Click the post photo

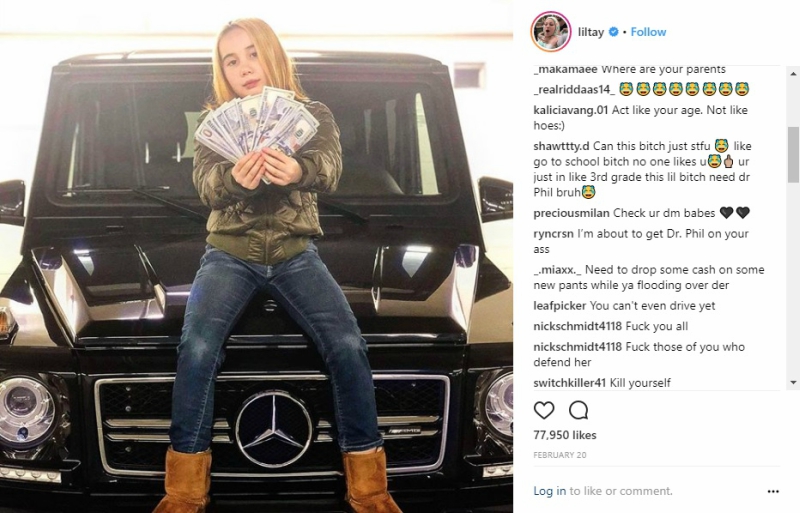point(256,256)
